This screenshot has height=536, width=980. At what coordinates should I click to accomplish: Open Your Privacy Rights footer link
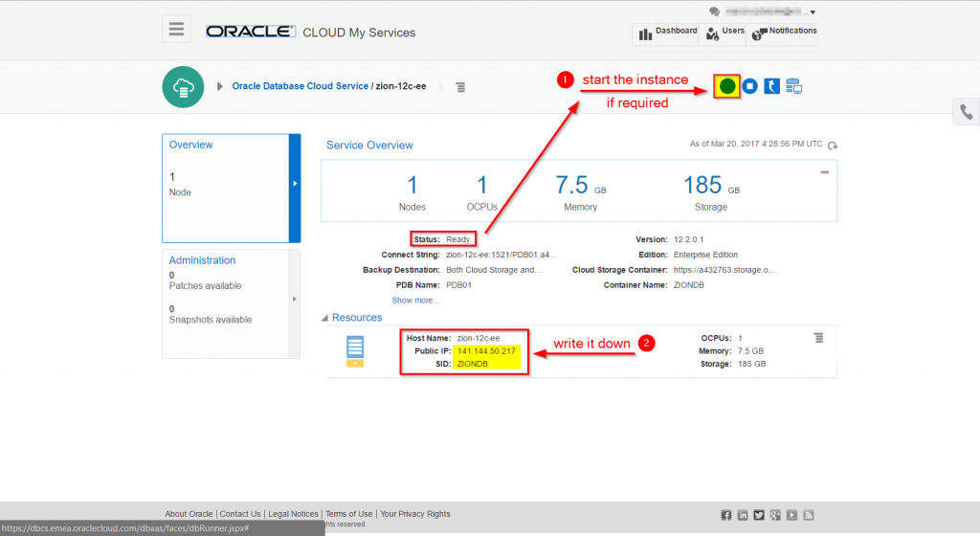tap(415, 514)
